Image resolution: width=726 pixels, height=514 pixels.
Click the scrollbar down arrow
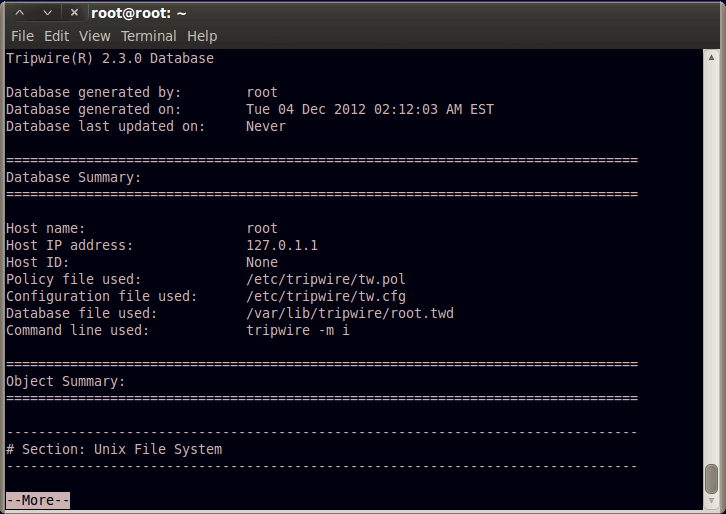[711, 501]
